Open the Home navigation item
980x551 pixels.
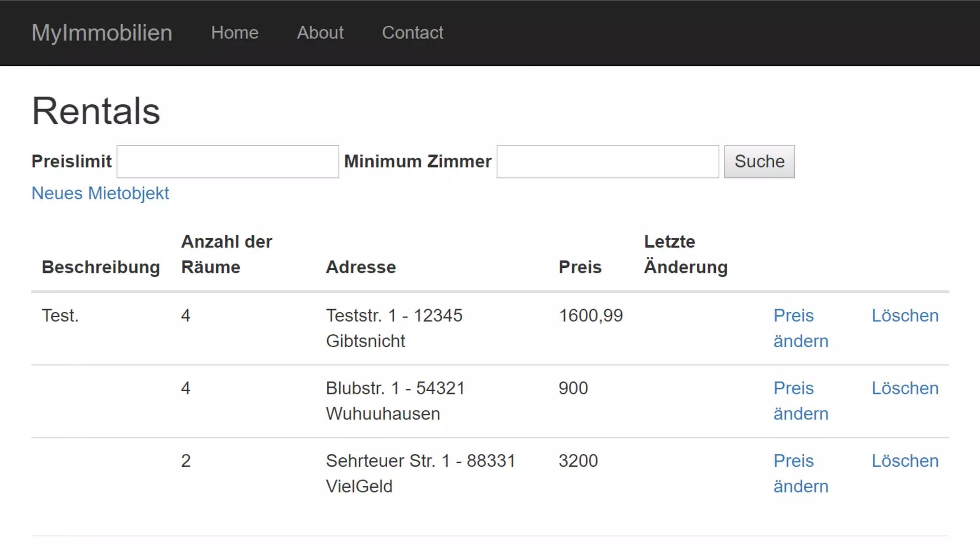234,33
